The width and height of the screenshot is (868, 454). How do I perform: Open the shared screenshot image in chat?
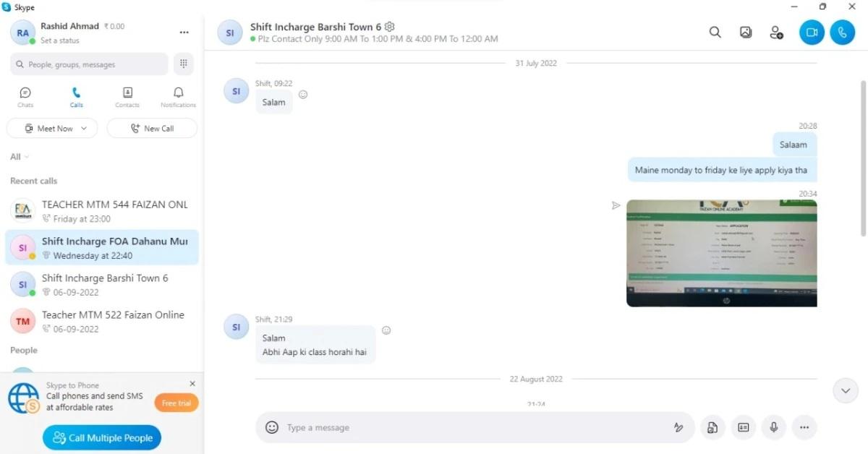pos(721,253)
